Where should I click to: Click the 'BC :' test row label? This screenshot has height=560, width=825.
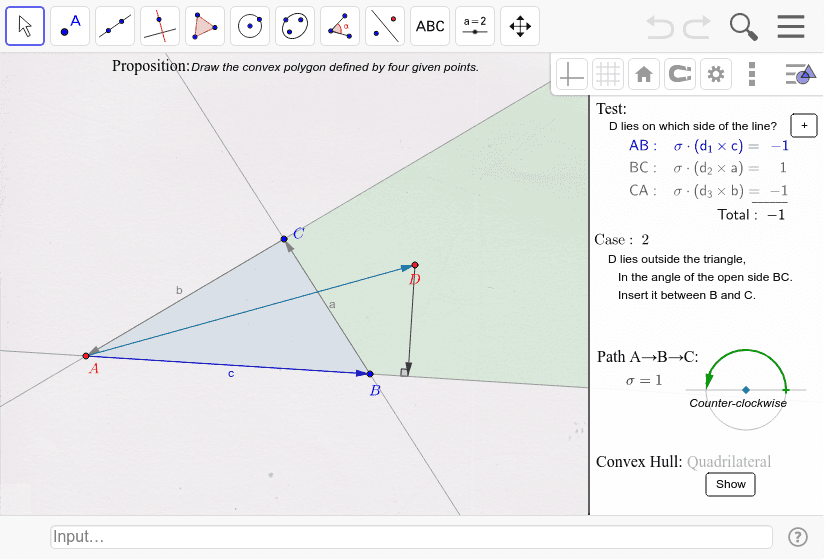(x=642, y=168)
